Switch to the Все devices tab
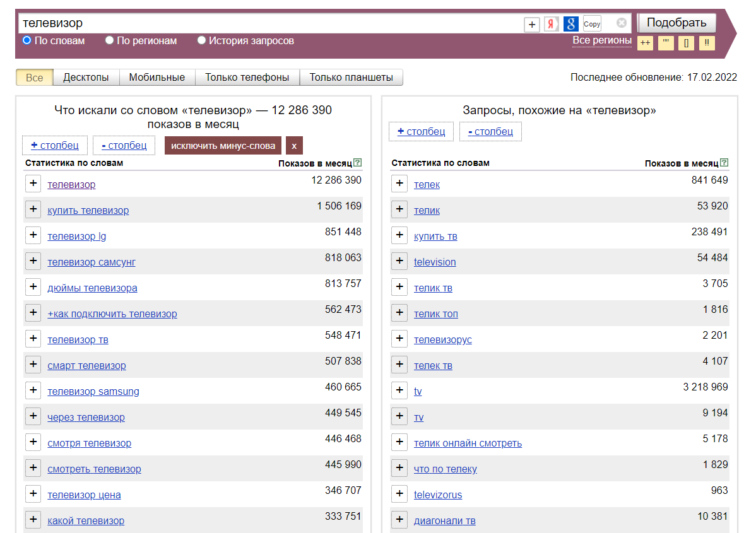756x533 pixels. 34,77
